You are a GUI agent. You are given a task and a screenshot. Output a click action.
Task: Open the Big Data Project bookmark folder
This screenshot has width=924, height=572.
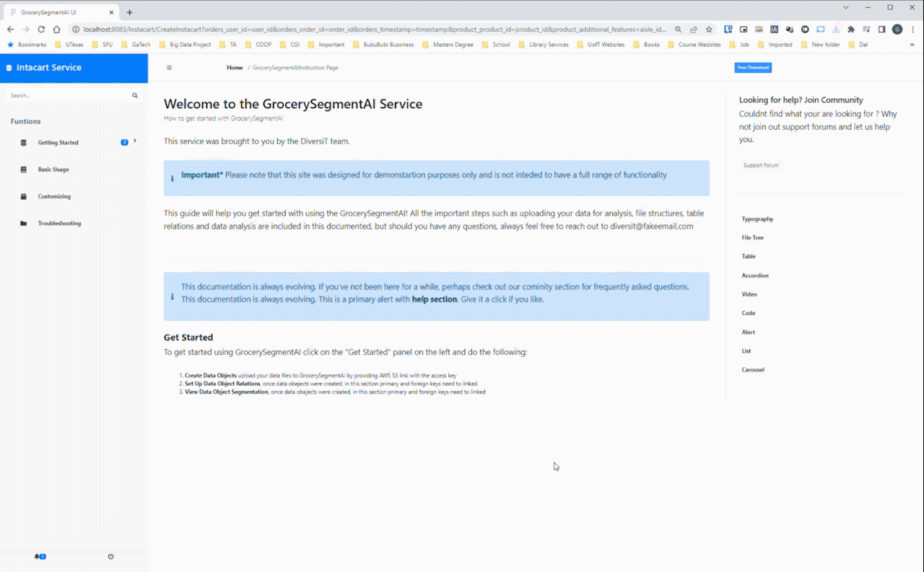pos(185,45)
